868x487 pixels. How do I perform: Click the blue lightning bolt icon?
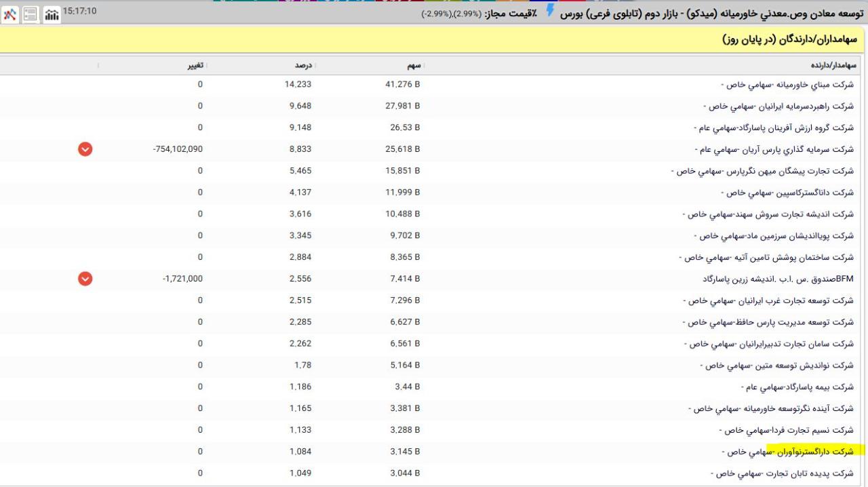(x=549, y=10)
